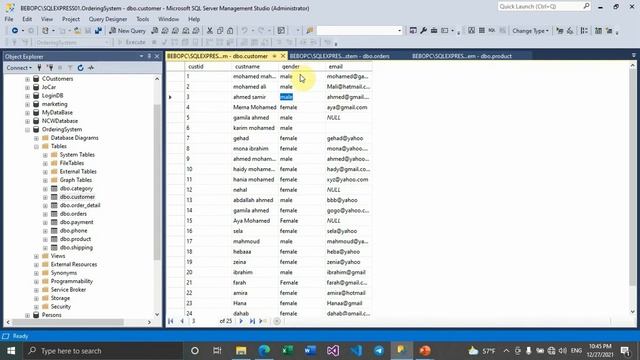The width and height of the screenshot is (640, 360).
Task: Select the Database Diagrams folder
Action: [74, 138]
